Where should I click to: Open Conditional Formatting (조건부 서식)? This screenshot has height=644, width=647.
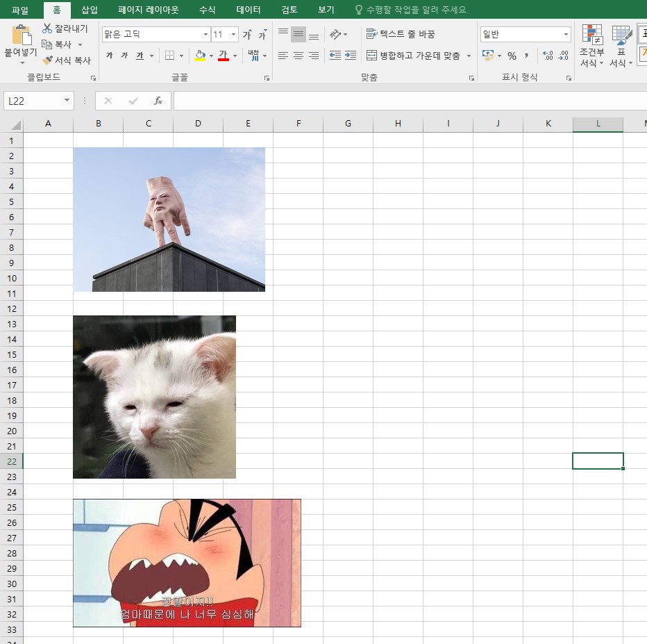pos(591,46)
